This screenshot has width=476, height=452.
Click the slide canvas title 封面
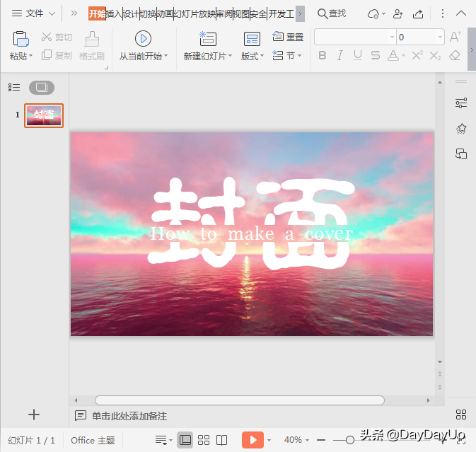[x=252, y=223]
